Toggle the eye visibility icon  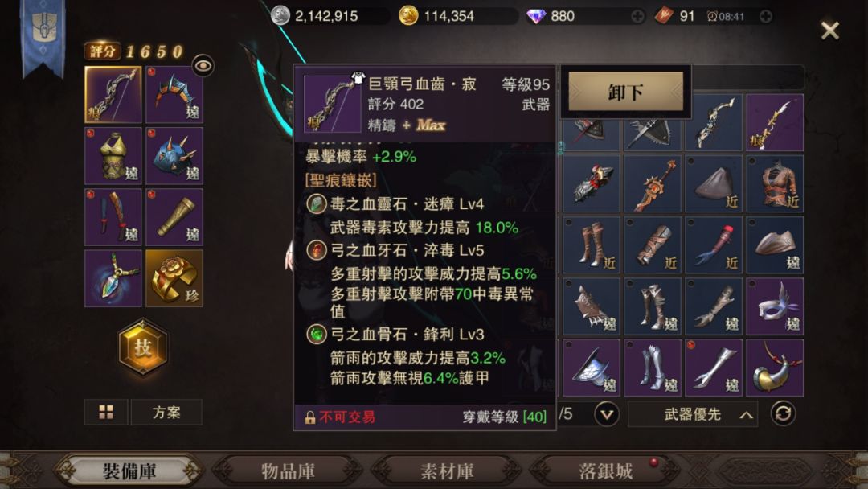tap(203, 66)
